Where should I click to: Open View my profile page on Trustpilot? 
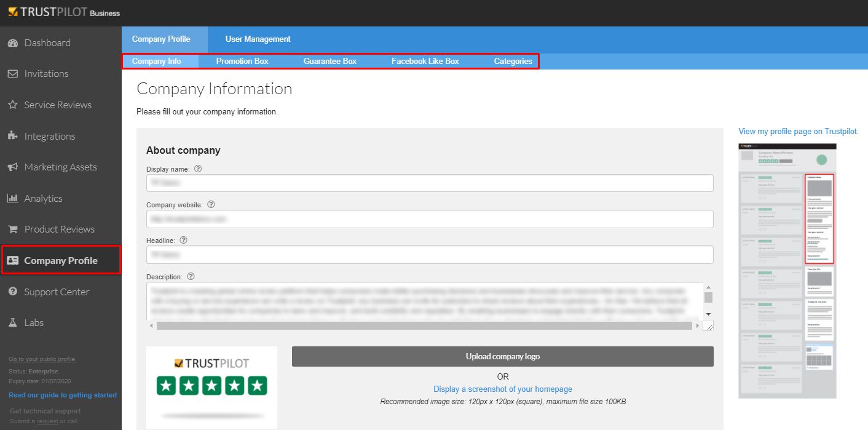click(x=799, y=132)
